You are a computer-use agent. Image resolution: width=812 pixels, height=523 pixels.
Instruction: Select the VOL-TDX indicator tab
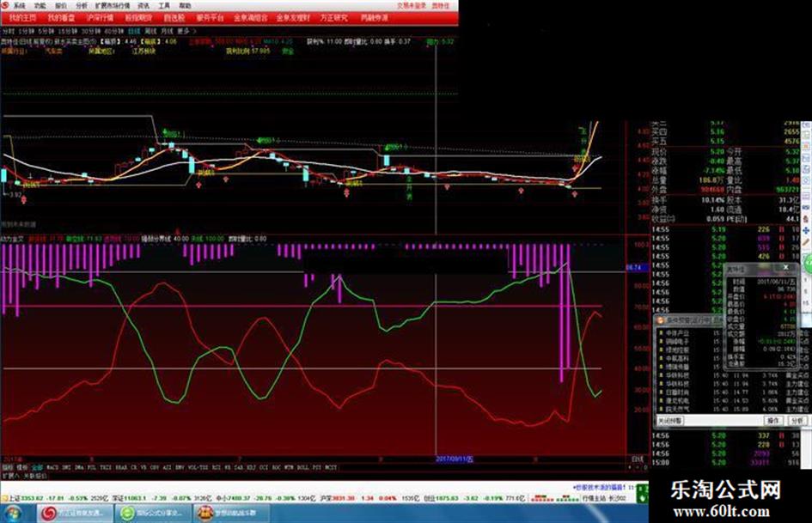coord(198,467)
